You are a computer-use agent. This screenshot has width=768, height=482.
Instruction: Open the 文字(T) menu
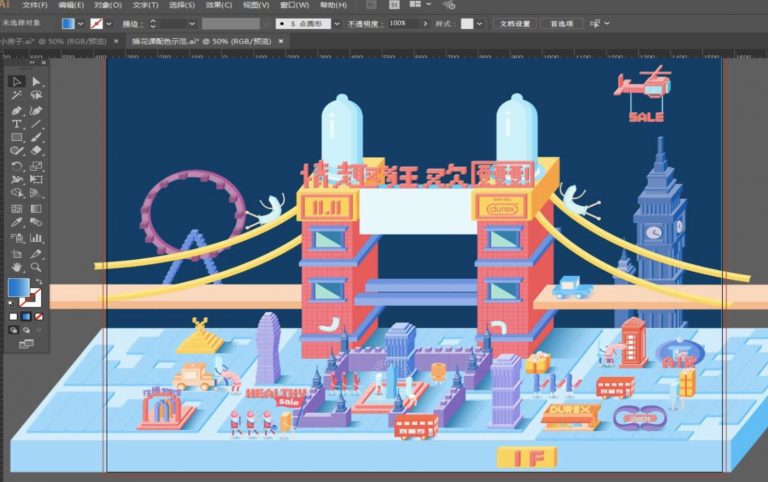[145, 5]
